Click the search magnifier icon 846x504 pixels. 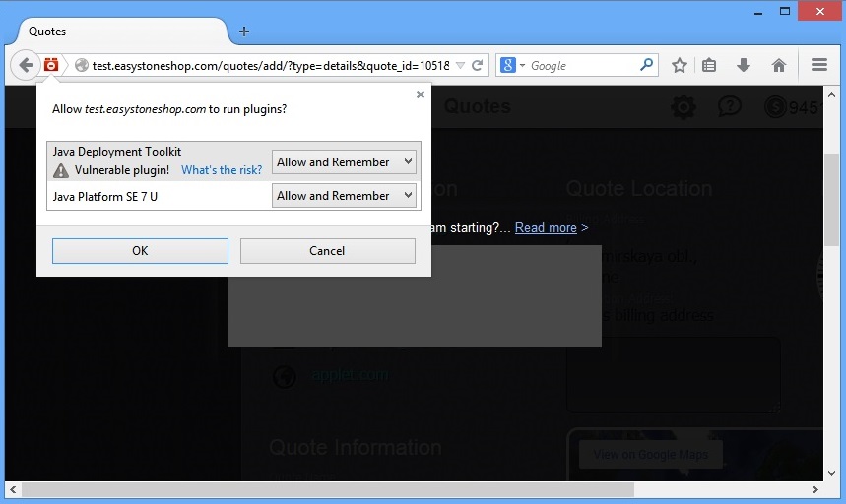tap(646, 66)
